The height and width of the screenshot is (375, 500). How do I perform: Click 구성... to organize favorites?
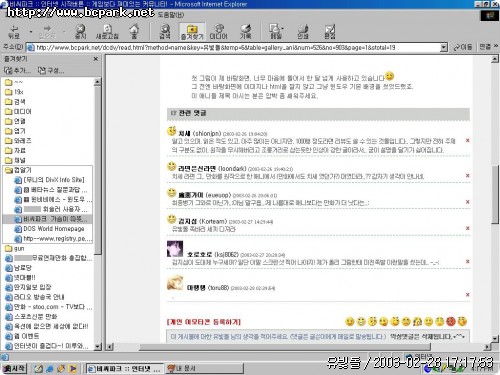[51, 70]
